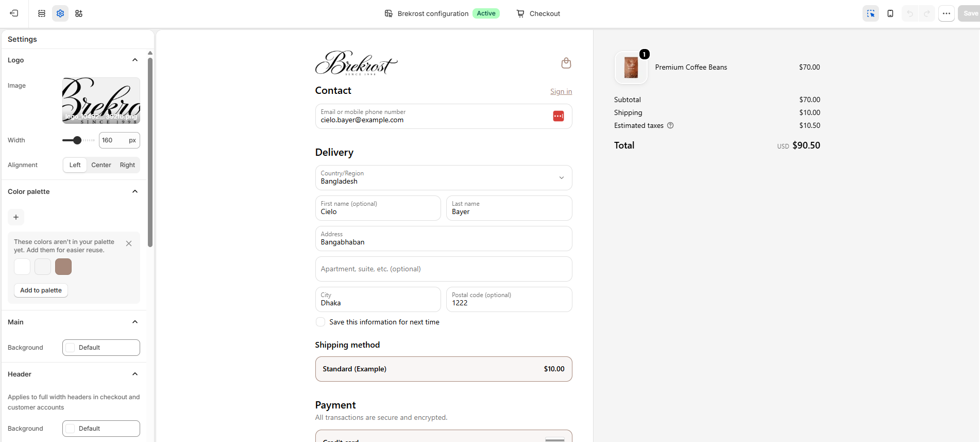
Task: Click the estimated taxes info icon
Action: [670, 125]
